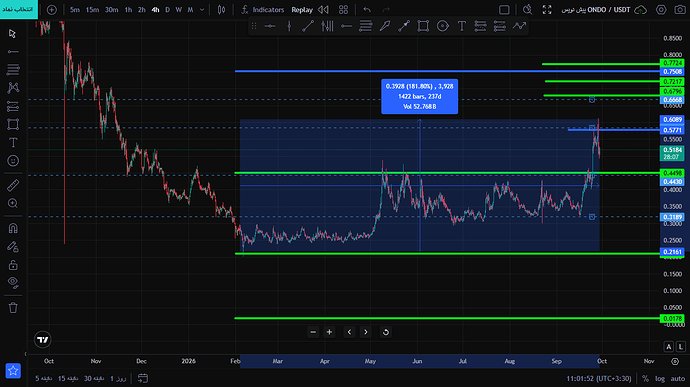Toggle lock all drawings padlock icon
The width and height of the screenshot is (690, 387).
coord(13,265)
